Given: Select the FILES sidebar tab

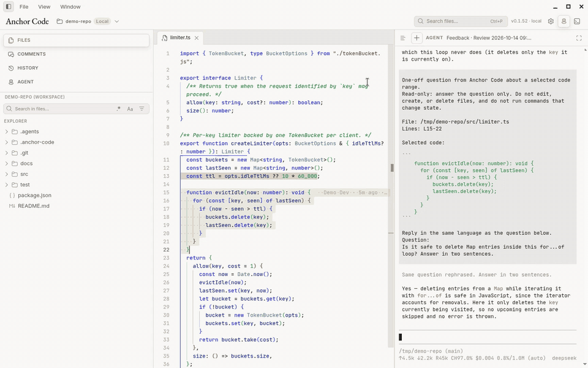Looking at the screenshot, I should 76,40.
